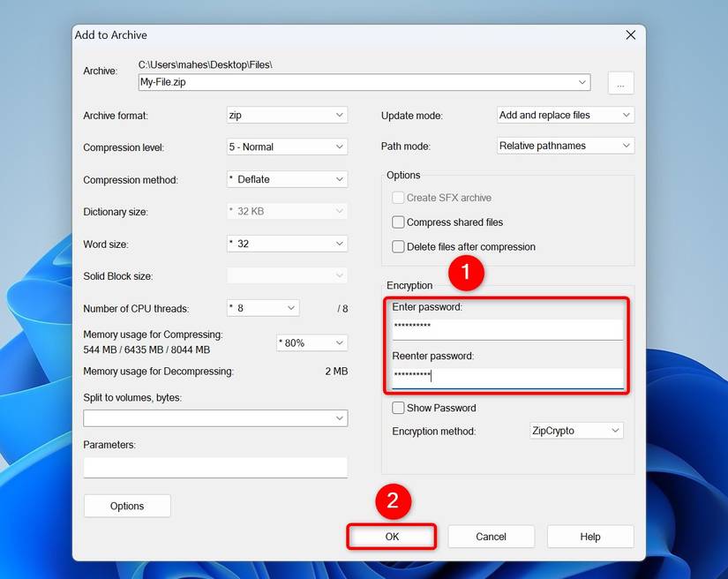This screenshot has width=728, height=579.
Task: Click the path text C:\Users\mahes\Desktop\Files\
Action: [206, 65]
